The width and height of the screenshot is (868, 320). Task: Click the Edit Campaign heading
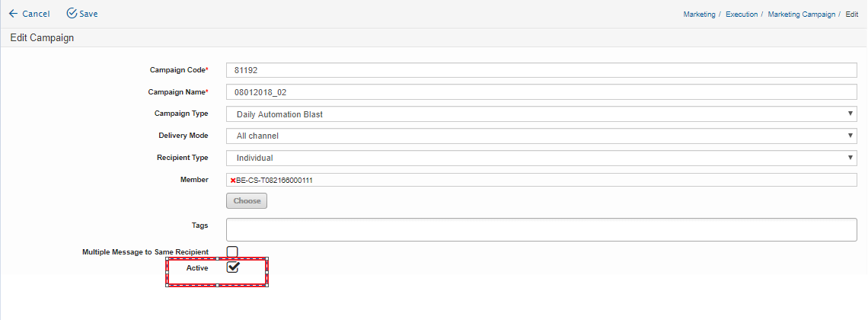(x=42, y=37)
